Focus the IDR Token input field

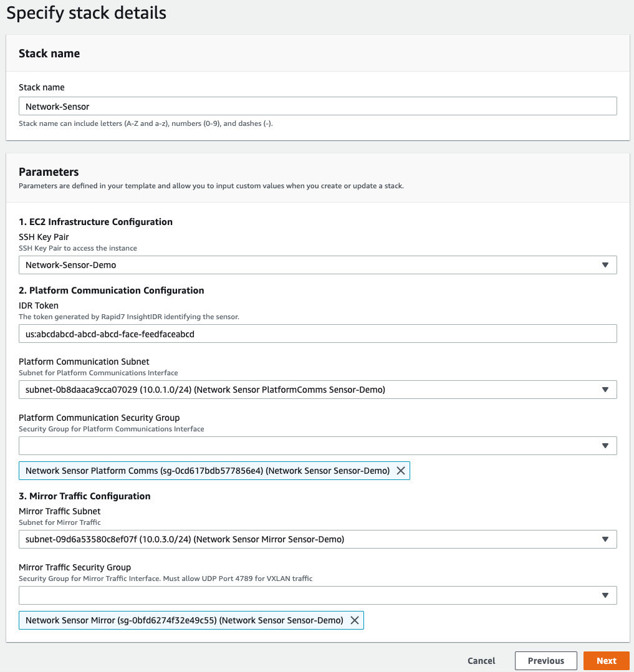coord(317,334)
